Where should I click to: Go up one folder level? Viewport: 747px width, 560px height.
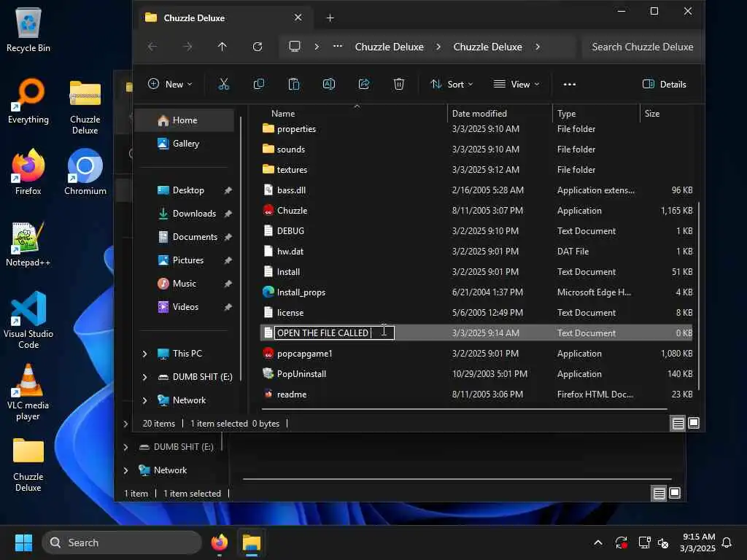click(222, 47)
